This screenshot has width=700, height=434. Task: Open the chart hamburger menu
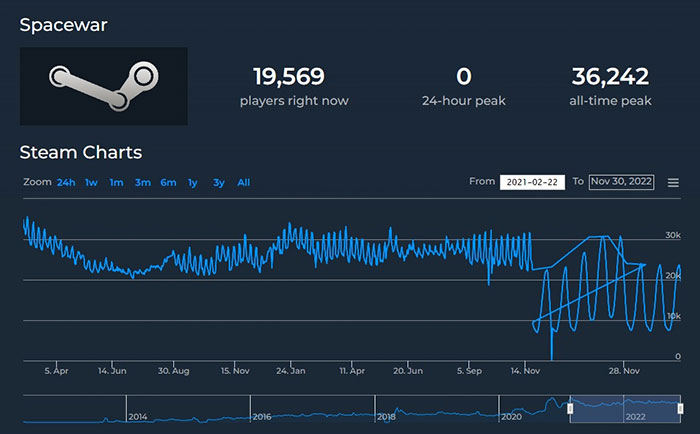(673, 182)
